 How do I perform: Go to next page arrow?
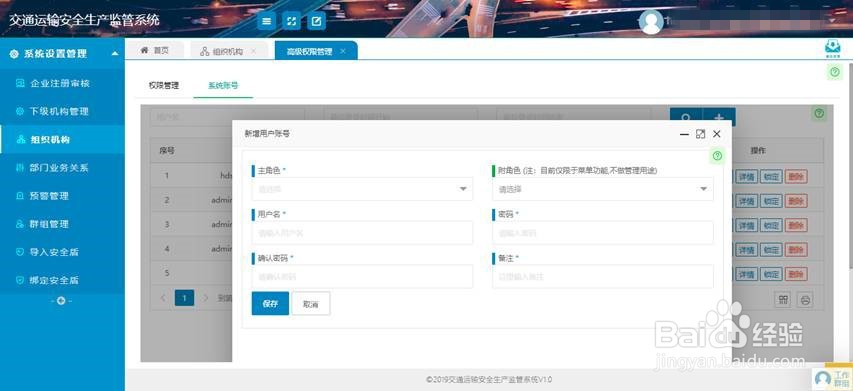pyautogui.click(x=206, y=298)
